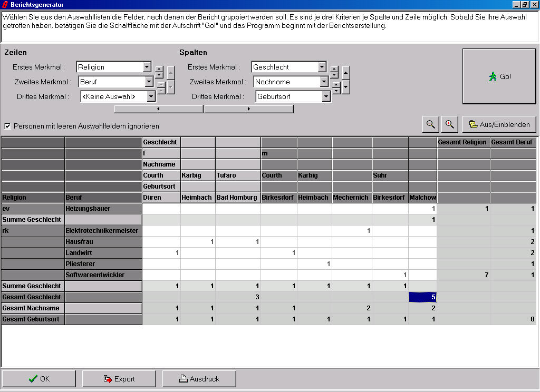
Task: Click the 'Gesamt Religion' column header
Action: click(x=464, y=142)
